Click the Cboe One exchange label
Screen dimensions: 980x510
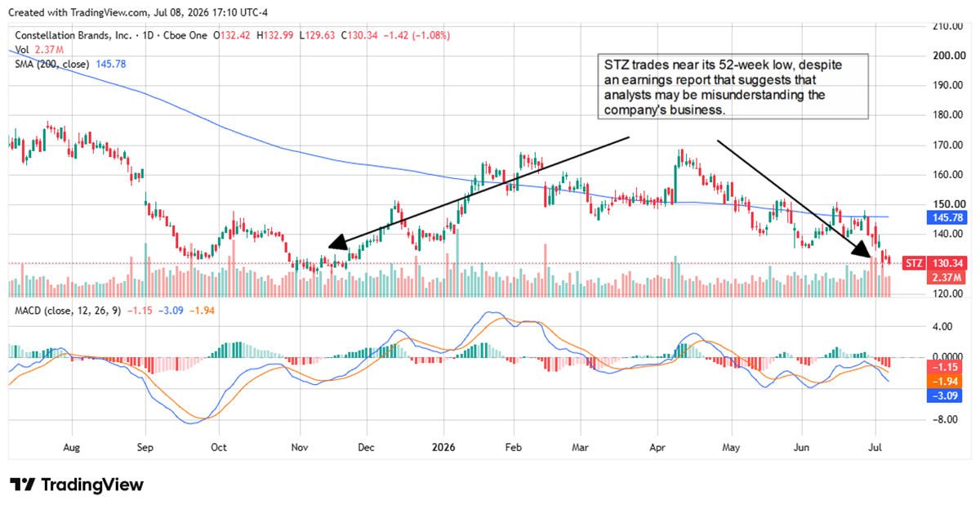point(183,36)
